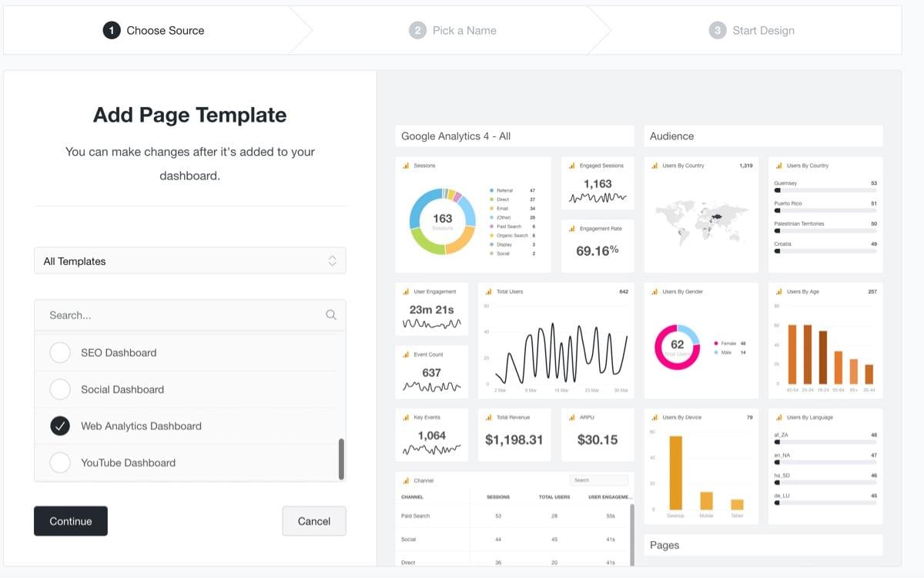Click the Audience section heading
The width and height of the screenshot is (924, 578).
click(671, 136)
